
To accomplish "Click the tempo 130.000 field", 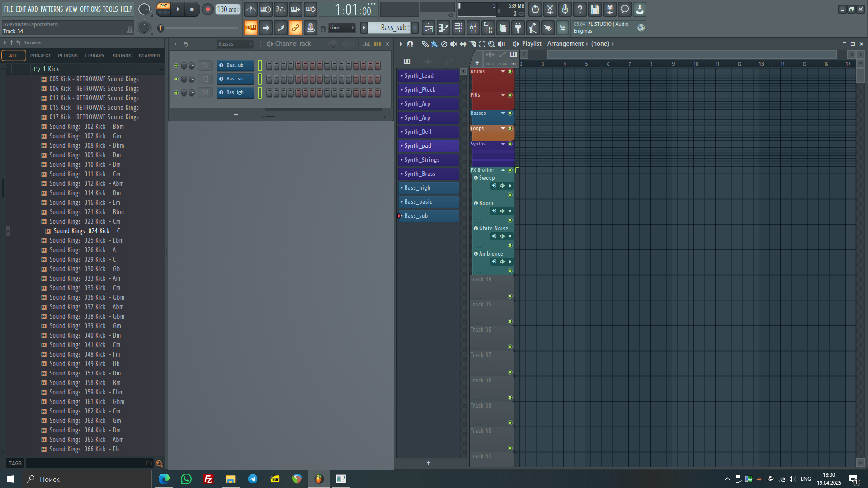I will click(227, 9).
